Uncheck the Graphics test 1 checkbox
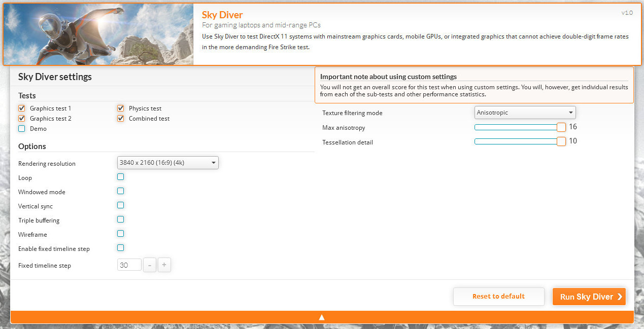 click(22, 108)
